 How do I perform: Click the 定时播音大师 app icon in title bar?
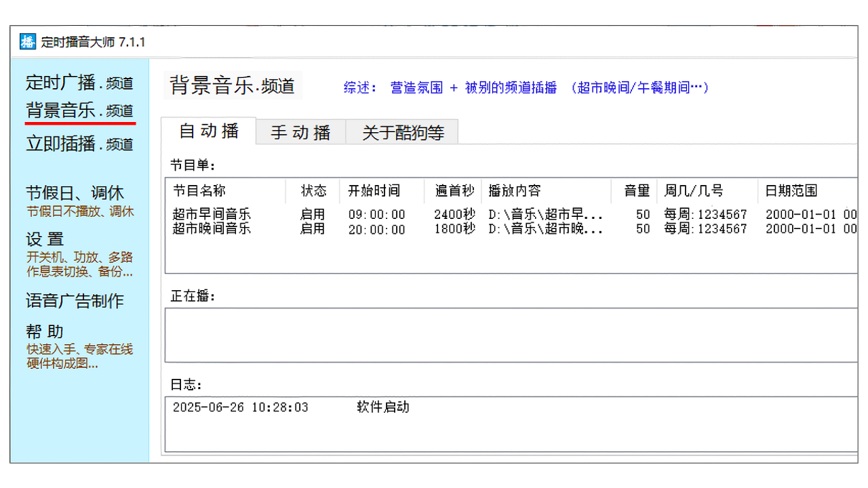27,41
